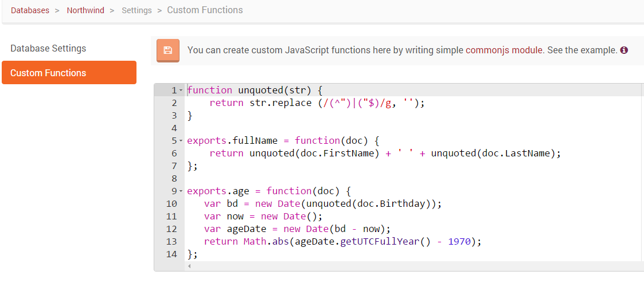Screen dimensions: 644x283
Task: Click the Custom Functions breadcrumb text
Action: pos(205,10)
